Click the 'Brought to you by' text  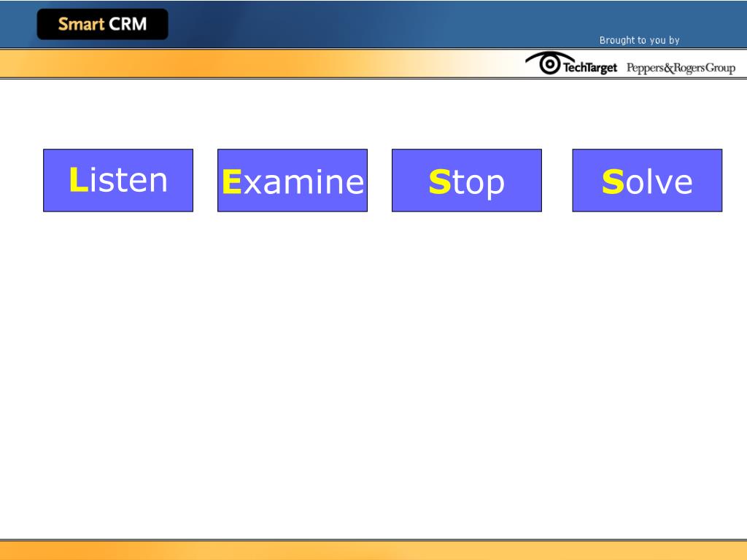pos(639,41)
